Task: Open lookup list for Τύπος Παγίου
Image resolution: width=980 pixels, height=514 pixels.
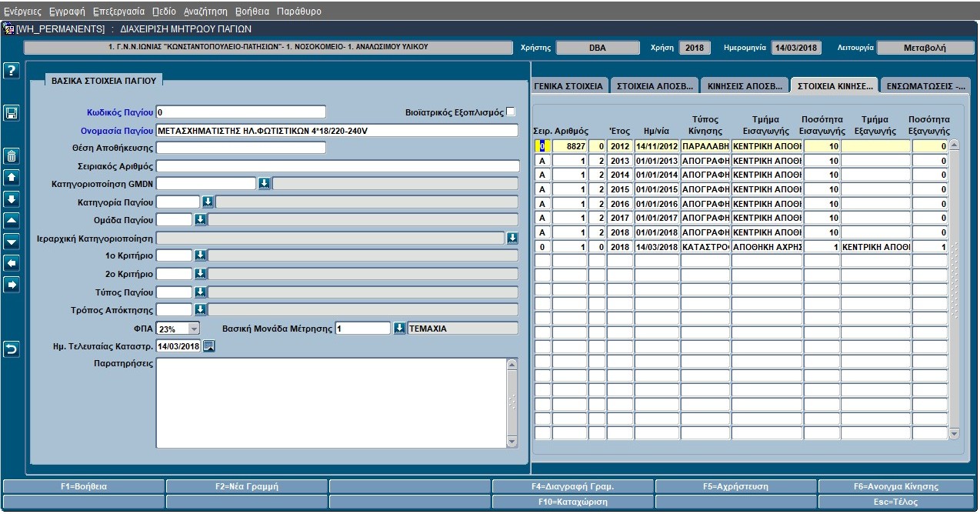Action: click(x=200, y=292)
